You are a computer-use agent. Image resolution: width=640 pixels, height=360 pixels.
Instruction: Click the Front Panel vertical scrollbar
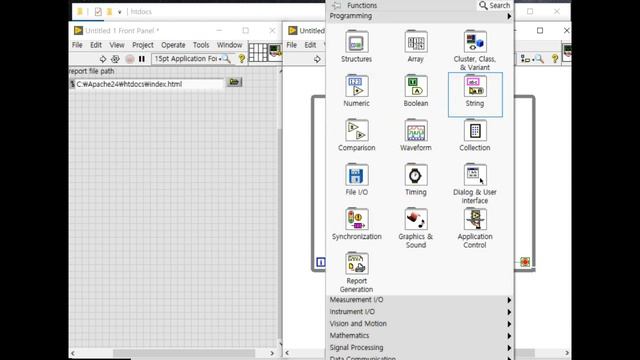pos(280,233)
